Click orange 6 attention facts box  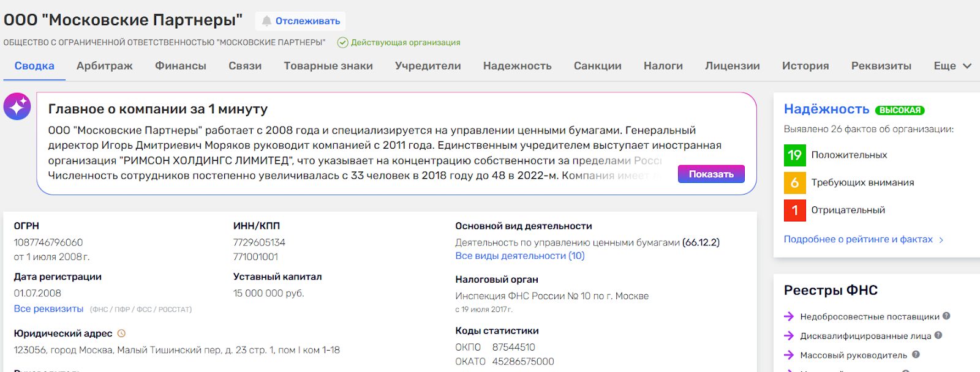(x=794, y=183)
